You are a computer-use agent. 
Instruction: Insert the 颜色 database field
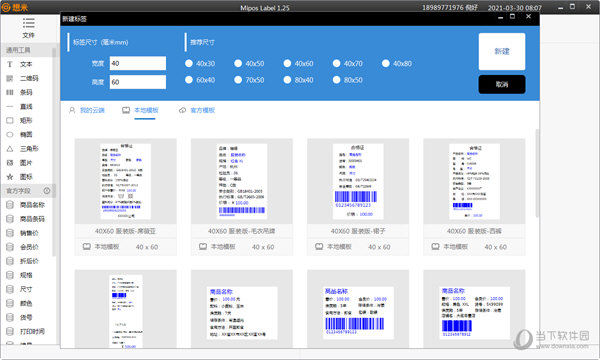tap(27, 303)
